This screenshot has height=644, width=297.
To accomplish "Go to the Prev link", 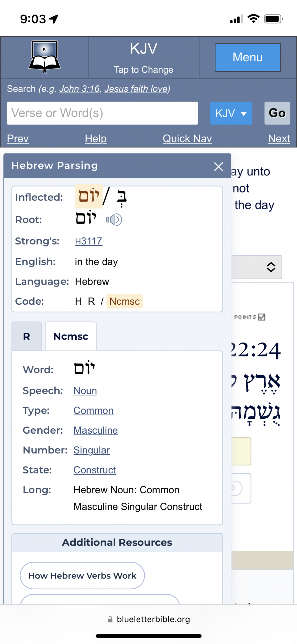I will click(x=18, y=138).
